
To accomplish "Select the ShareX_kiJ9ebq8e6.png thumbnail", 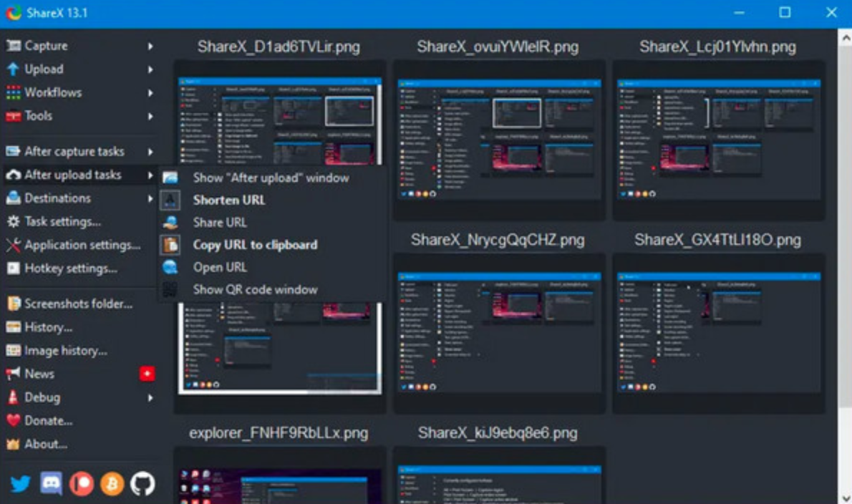I will tap(499, 476).
